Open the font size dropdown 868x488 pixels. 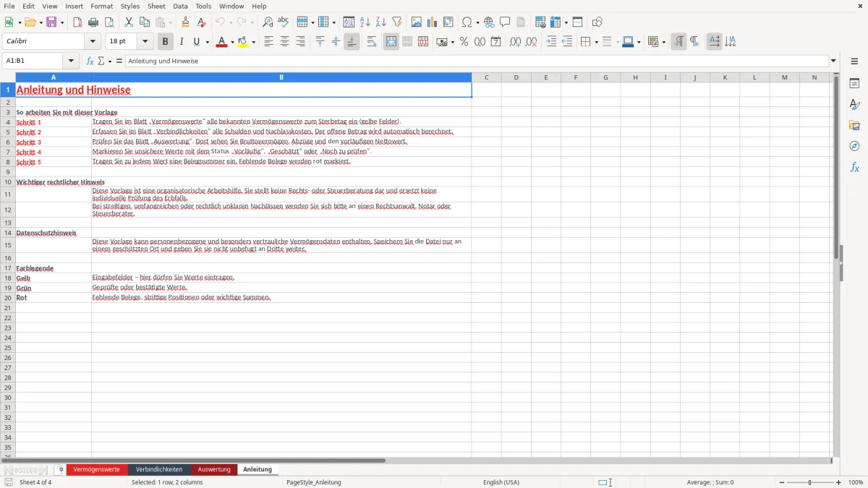(x=145, y=42)
